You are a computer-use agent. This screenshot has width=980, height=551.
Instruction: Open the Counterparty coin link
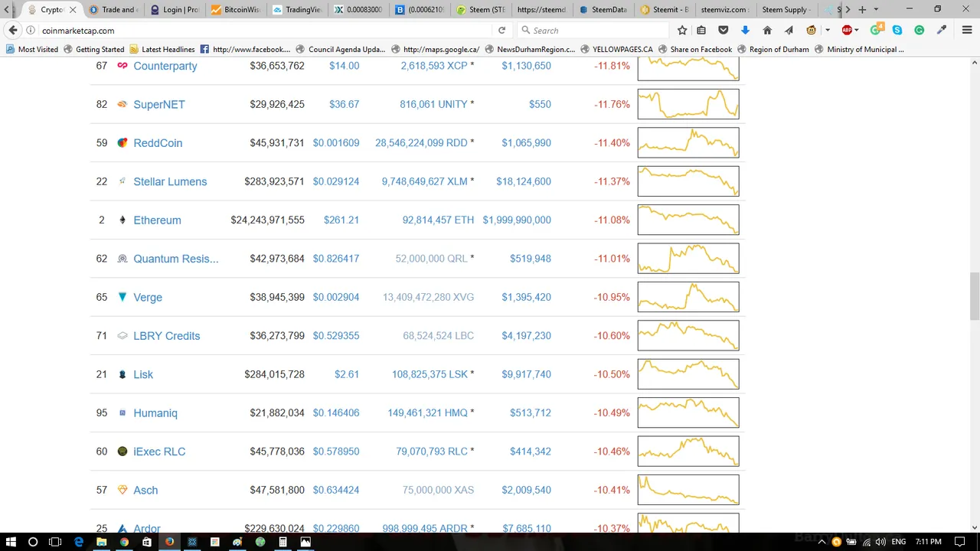click(165, 66)
